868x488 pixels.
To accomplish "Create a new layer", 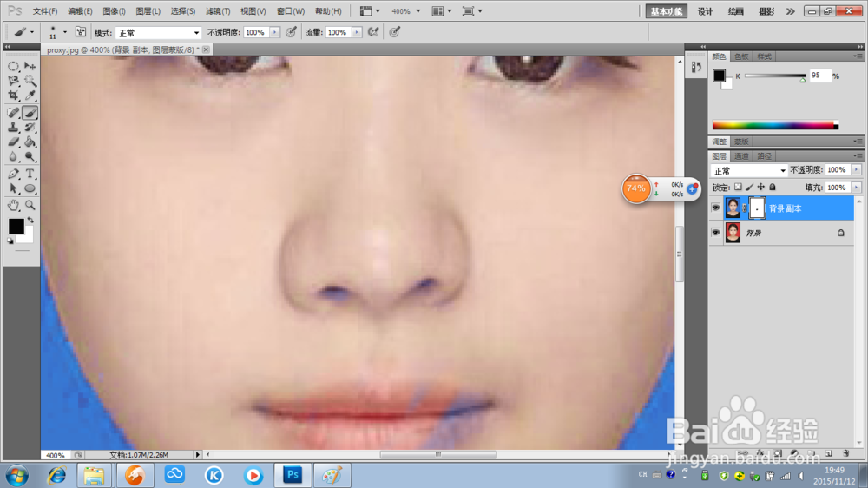I will coord(829,453).
